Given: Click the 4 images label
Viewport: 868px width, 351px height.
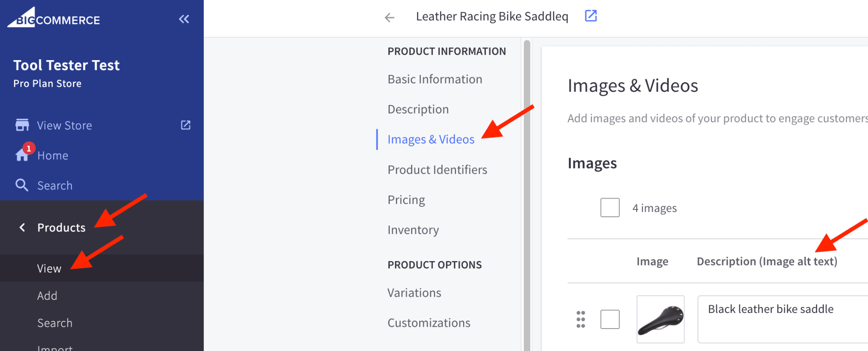Looking at the screenshot, I should (x=654, y=208).
